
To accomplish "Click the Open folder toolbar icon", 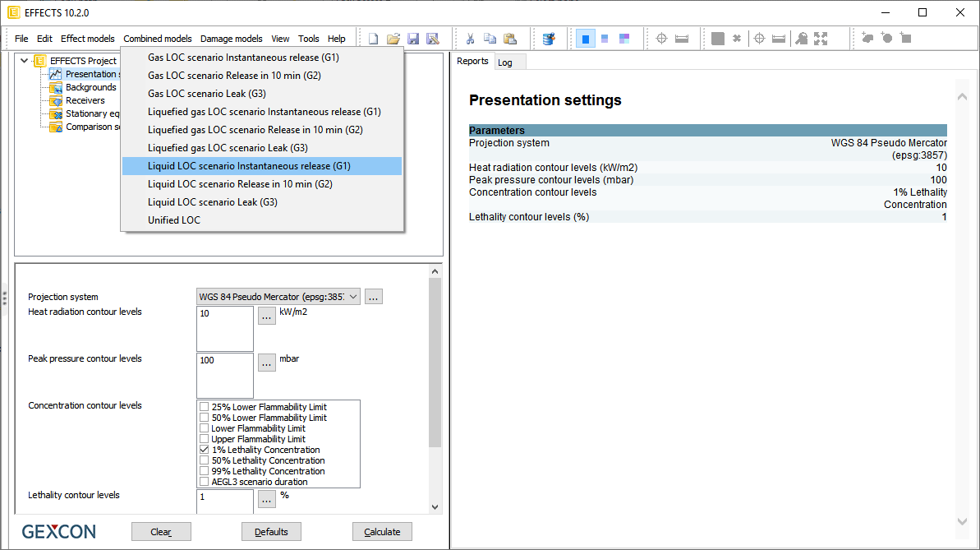I will pyautogui.click(x=393, y=39).
